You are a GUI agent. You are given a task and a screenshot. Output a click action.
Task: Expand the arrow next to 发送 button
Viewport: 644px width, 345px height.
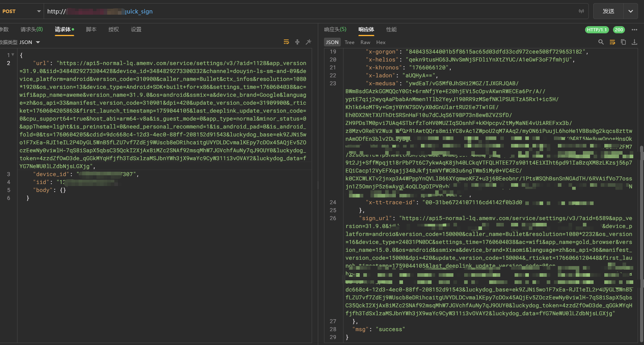631,11
